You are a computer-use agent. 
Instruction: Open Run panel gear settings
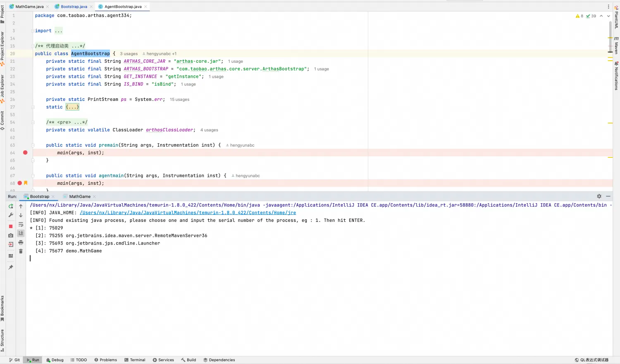(599, 196)
